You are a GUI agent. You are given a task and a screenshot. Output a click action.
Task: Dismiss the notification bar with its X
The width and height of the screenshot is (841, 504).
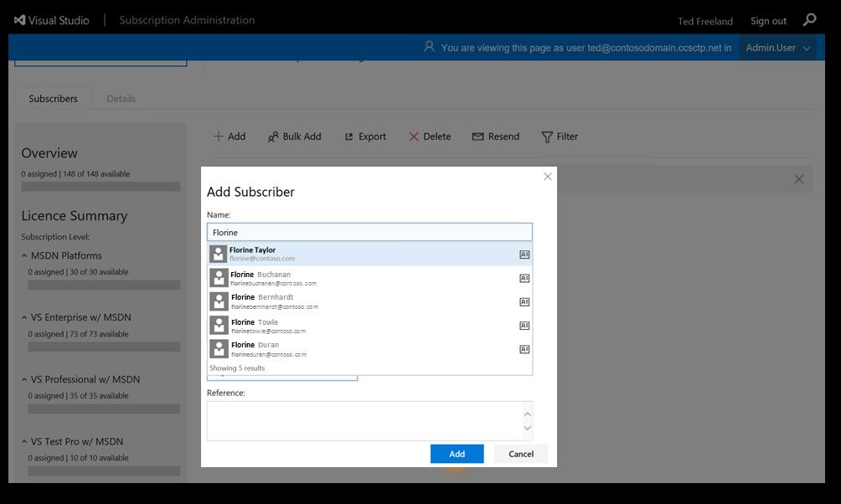point(798,179)
